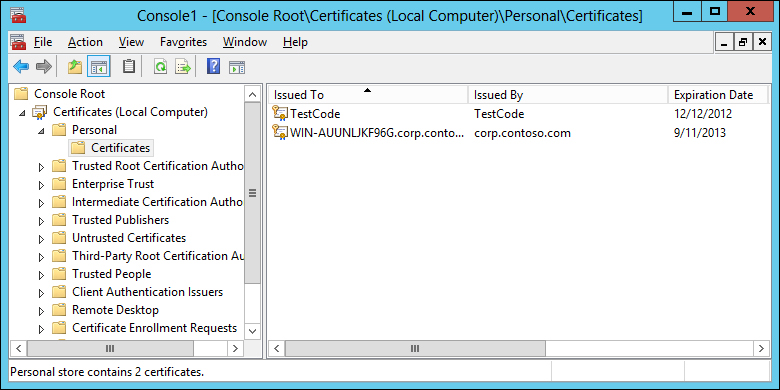Restore the inner console child window
780x390 pixels.
tap(743, 42)
